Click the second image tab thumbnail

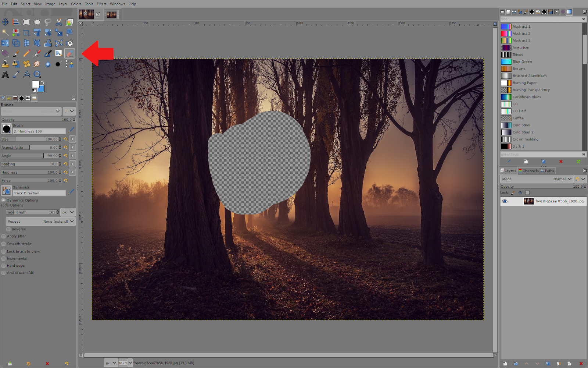111,15
